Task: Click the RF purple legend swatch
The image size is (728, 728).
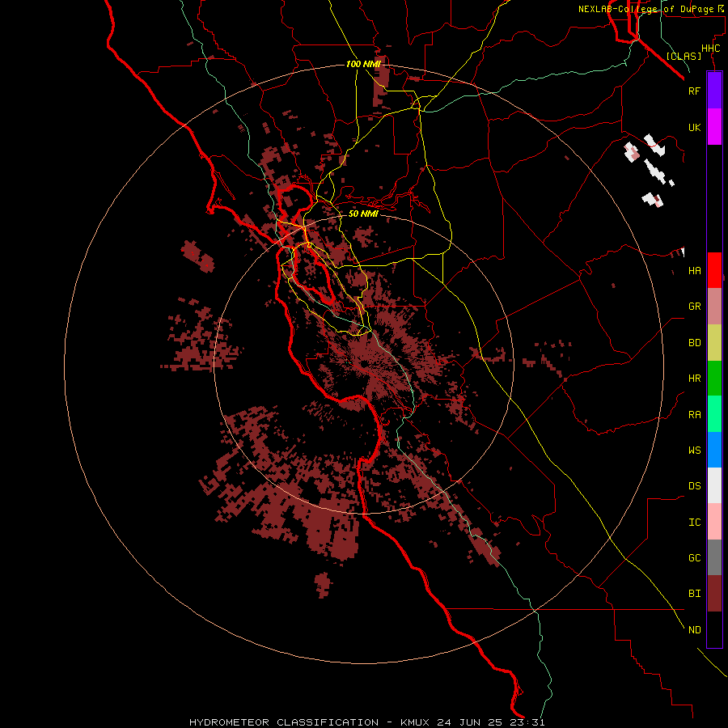Action: (x=714, y=91)
